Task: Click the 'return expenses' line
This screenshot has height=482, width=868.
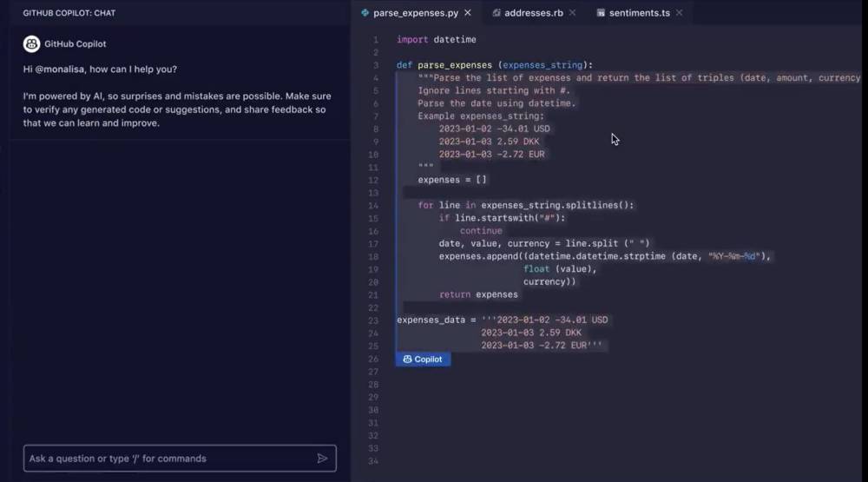Action: [x=478, y=294]
